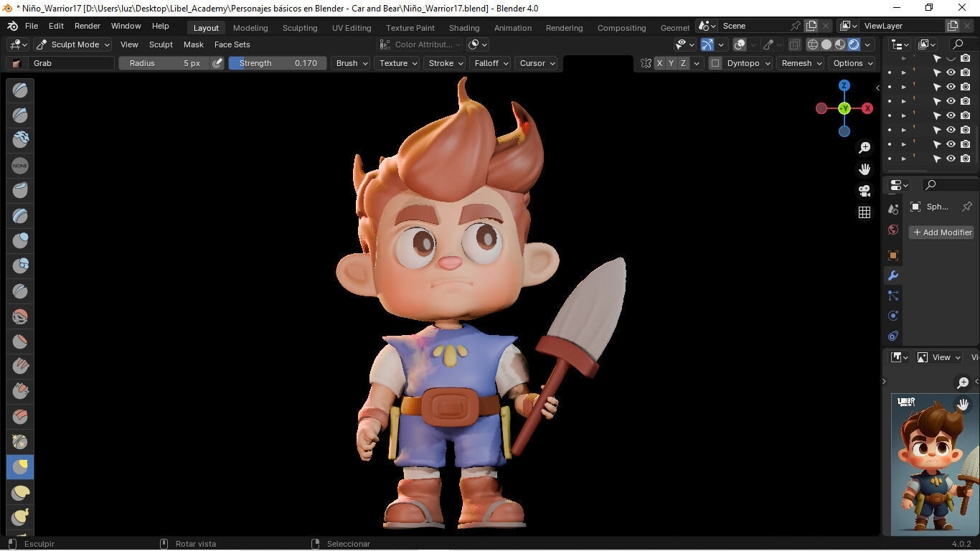Select the highlighted Grab brush tool
Screen dimensions: 980x551
pyautogui.click(x=20, y=467)
